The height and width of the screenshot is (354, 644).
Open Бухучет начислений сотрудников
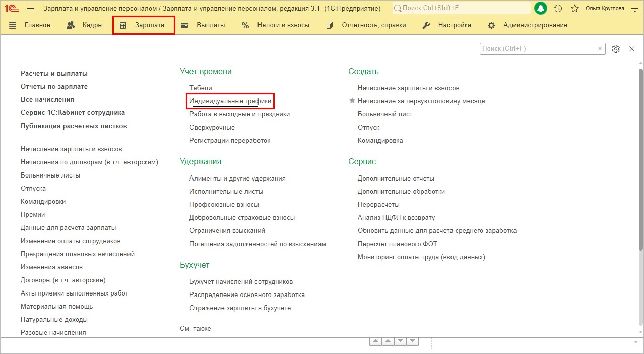point(241,281)
